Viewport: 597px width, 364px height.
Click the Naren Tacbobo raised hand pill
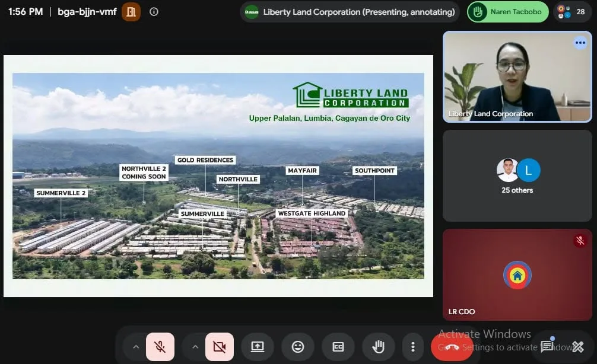click(508, 12)
